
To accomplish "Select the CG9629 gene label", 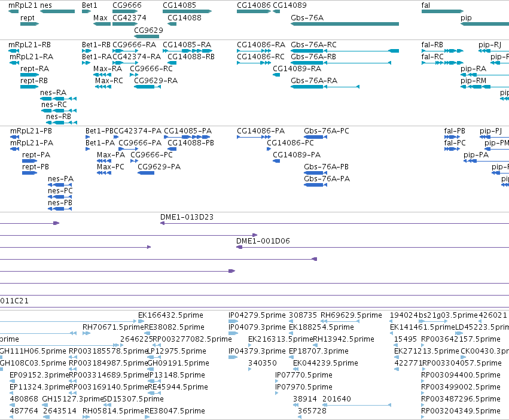I will (x=148, y=30).
